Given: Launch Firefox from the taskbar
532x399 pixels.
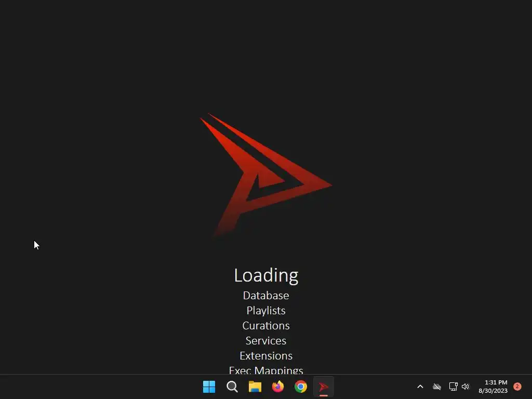Looking at the screenshot, I should [278, 387].
